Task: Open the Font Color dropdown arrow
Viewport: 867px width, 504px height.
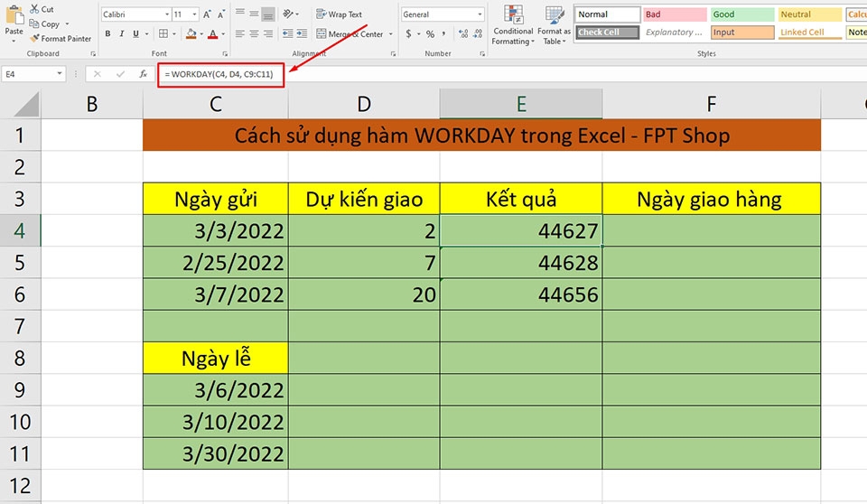Action: click(x=223, y=33)
